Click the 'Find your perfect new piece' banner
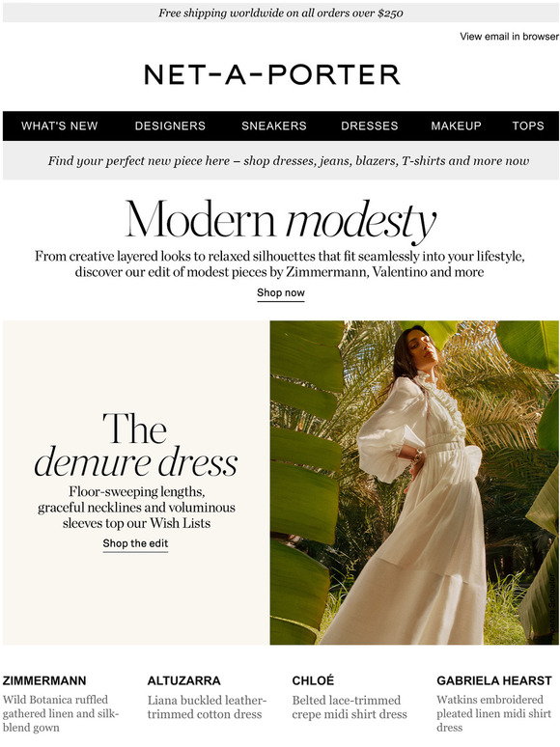 (x=281, y=160)
